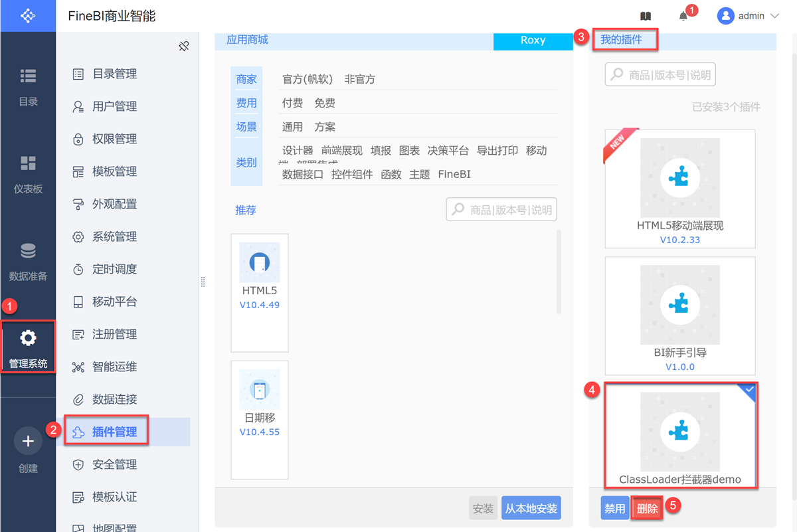
Task: Click the 删除 button
Action: 647,509
